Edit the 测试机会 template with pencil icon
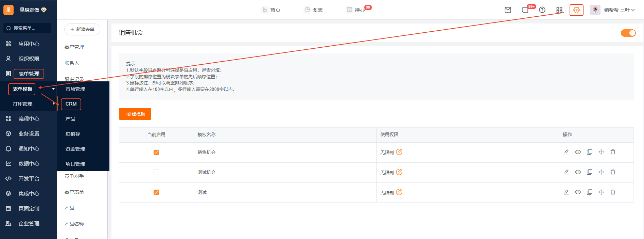This screenshot has height=239, width=644. (x=566, y=172)
